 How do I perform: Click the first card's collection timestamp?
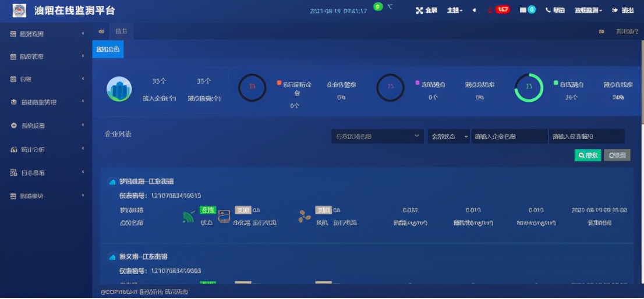click(x=599, y=210)
